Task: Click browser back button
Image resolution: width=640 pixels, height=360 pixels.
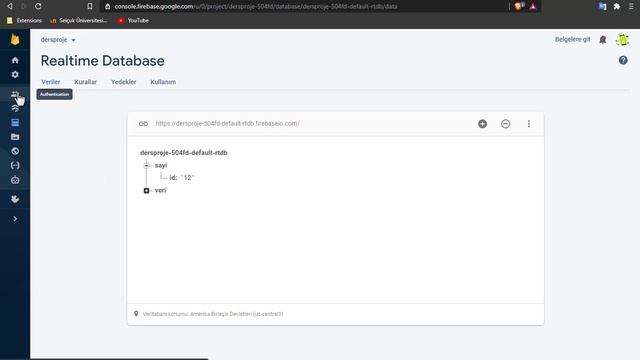Action: (10, 6)
